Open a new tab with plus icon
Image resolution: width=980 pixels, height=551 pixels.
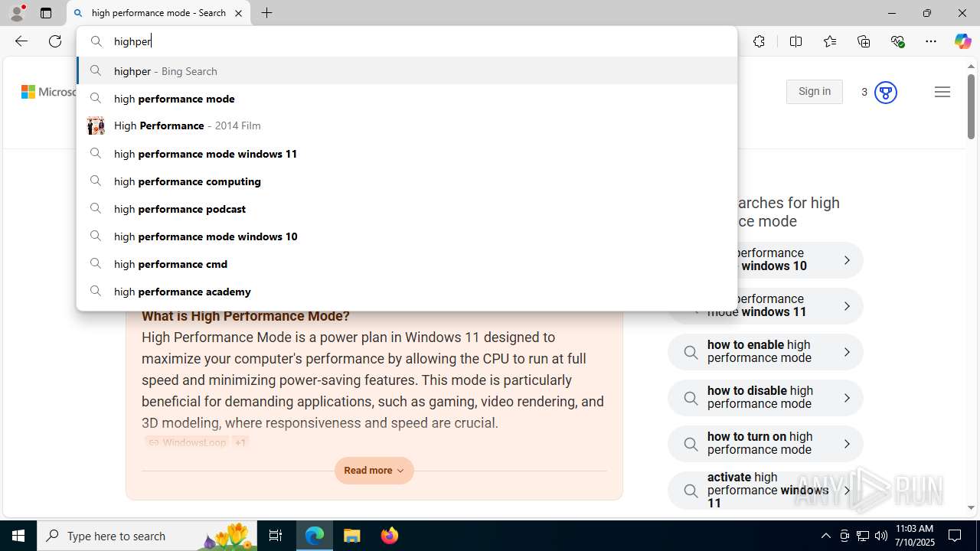(266, 13)
